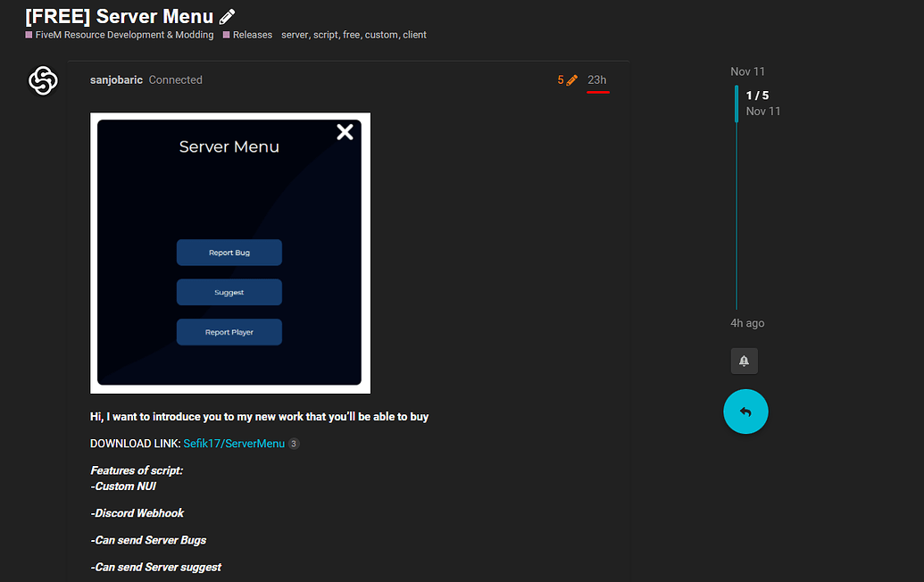Show click count badge next to download link
The image size is (924, 582).
[294, 444]
